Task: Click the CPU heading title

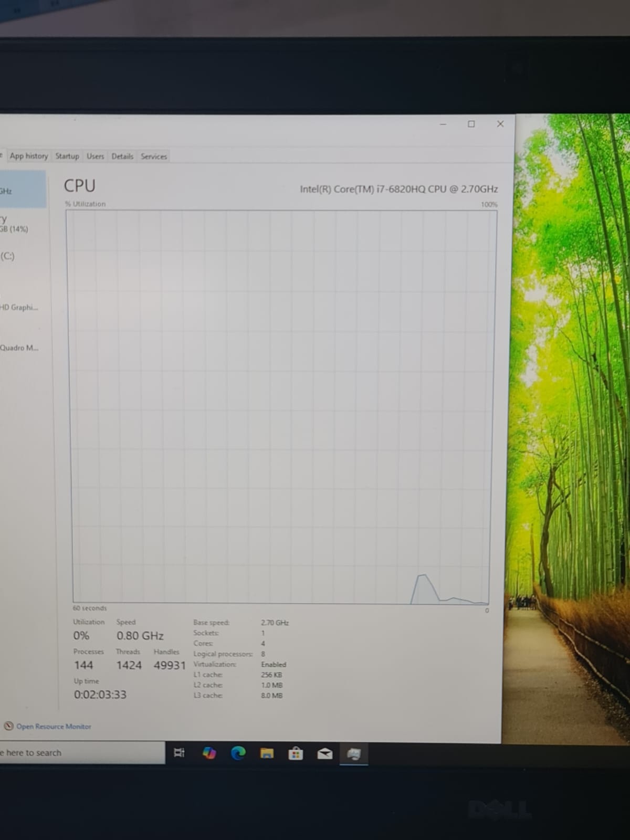Action: (80, 186)
